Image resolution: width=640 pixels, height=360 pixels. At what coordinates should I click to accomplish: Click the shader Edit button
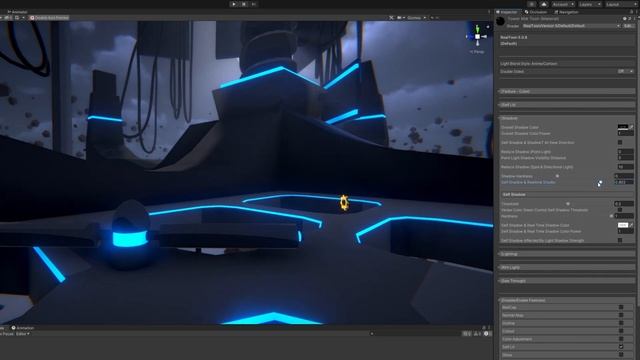point(628,26)
